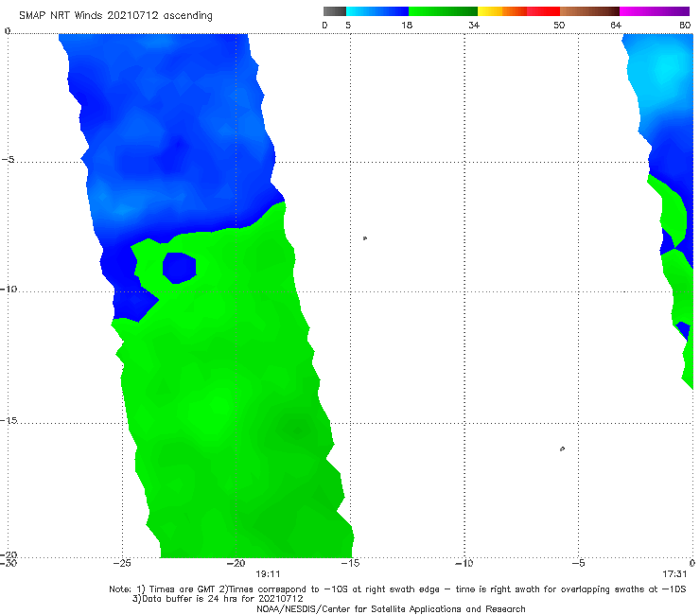Click the longitude axis label '-10'

pyautogui.click(x=464, y=563)
